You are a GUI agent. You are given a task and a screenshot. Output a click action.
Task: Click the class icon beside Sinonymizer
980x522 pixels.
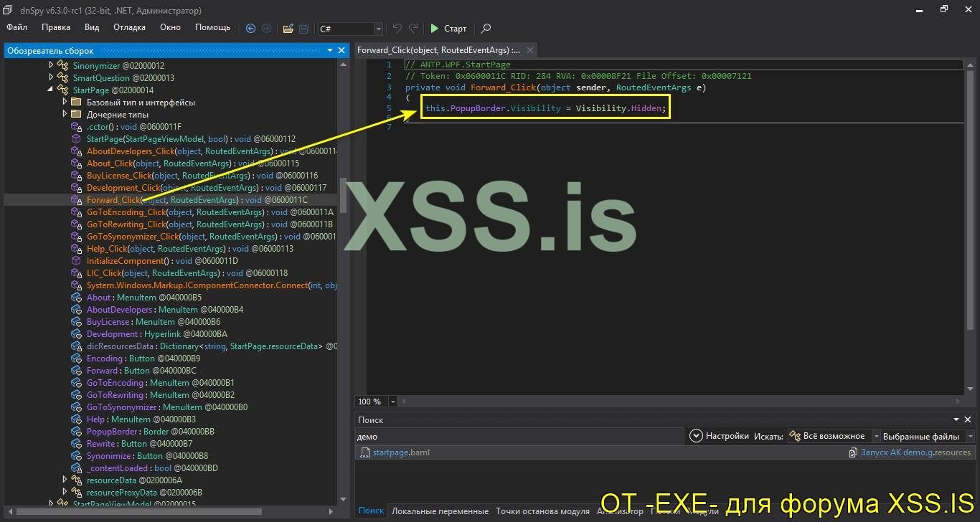tap(62, 65)
